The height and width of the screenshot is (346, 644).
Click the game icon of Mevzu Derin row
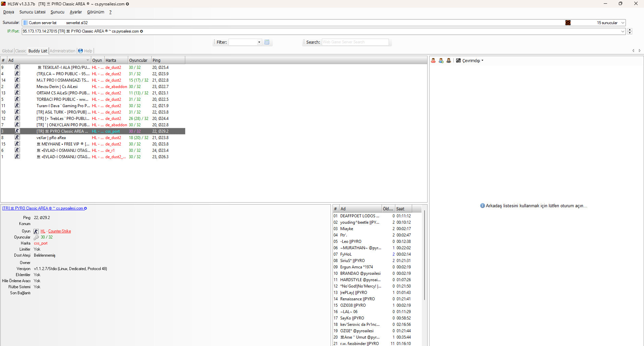[x=17, y=86]
